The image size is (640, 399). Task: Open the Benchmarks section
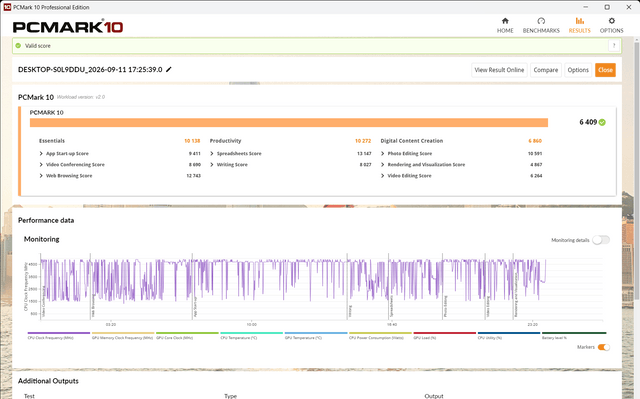tap(541, 25)
